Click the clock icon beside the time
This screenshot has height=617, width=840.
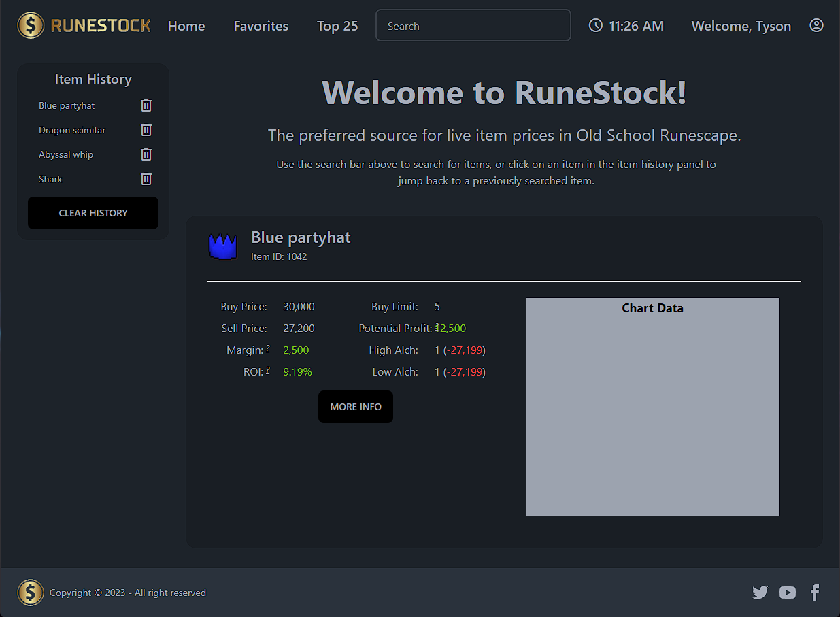click(595, 26)
